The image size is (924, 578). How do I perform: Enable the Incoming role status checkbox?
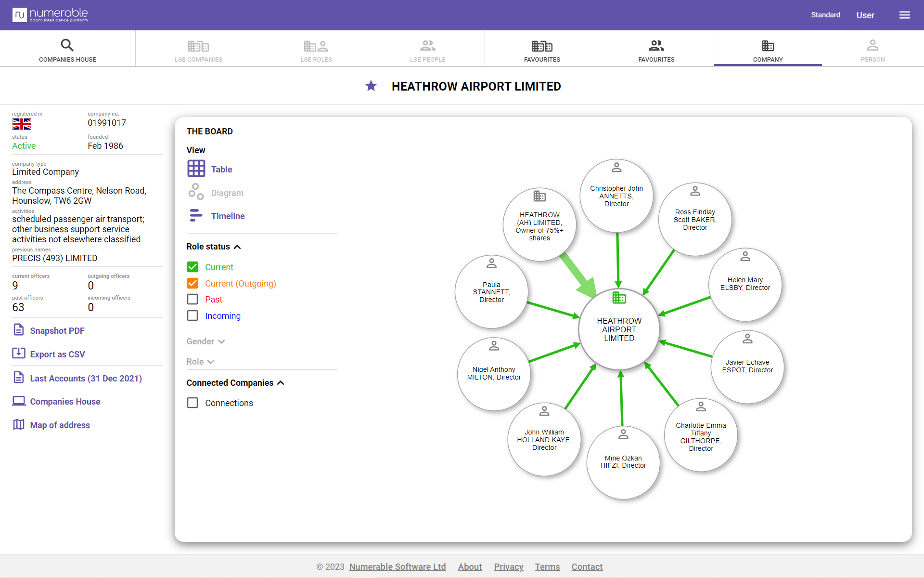[192, 315]
